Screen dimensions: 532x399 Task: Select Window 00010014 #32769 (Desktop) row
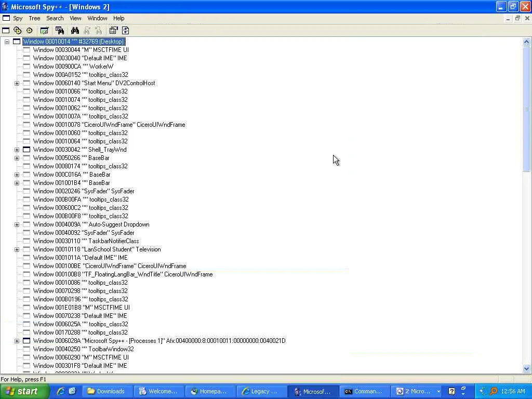(74, 42)
